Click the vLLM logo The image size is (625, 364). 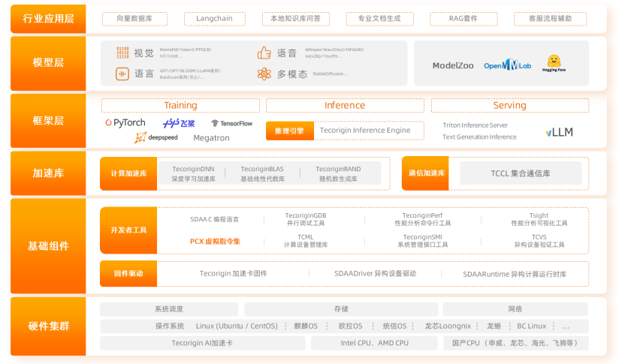pos(559,132)
